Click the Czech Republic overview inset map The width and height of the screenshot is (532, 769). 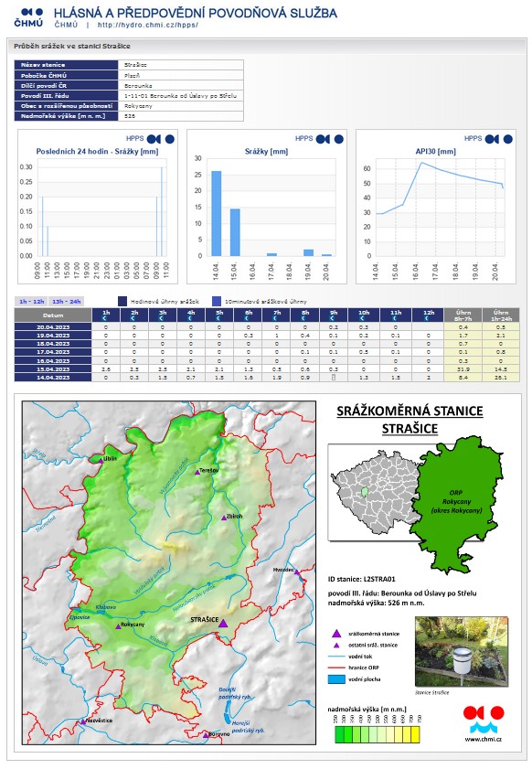(x=374, y=492)
